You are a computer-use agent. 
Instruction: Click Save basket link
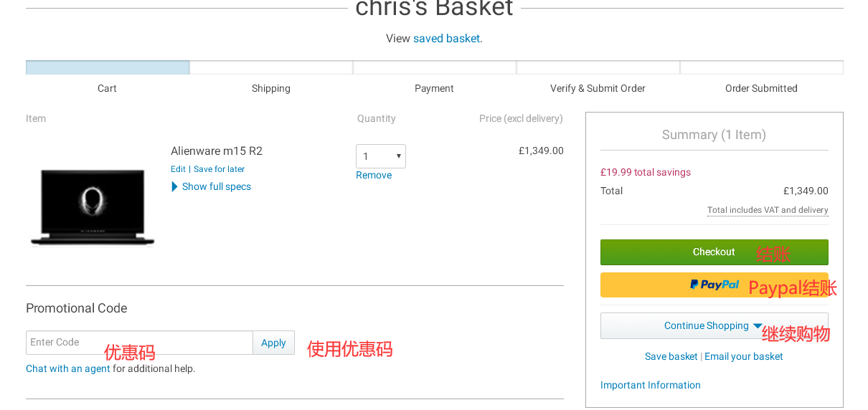tap(671, 357)
